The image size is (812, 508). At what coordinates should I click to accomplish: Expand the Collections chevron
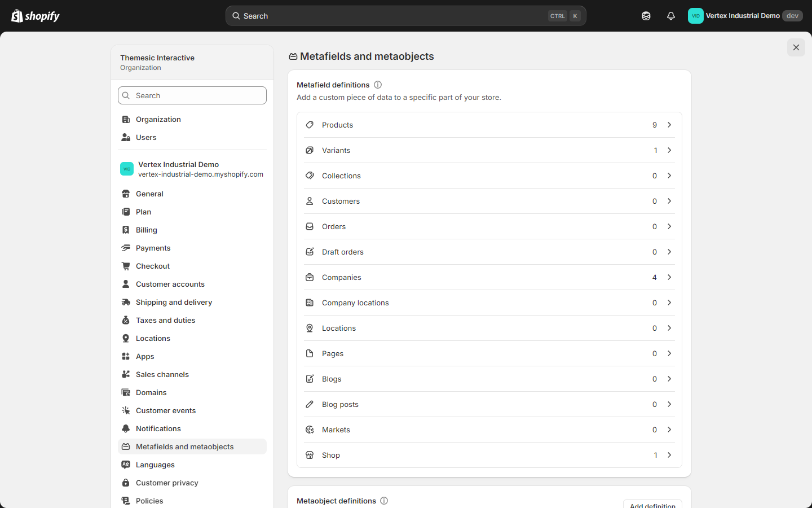click(x=669, y=176)
